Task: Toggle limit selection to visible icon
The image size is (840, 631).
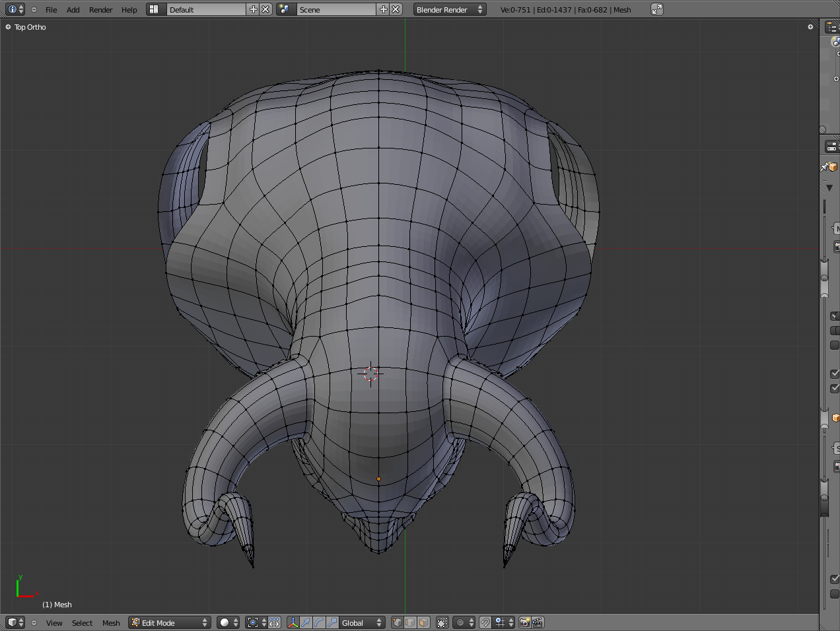Action: 442,622
